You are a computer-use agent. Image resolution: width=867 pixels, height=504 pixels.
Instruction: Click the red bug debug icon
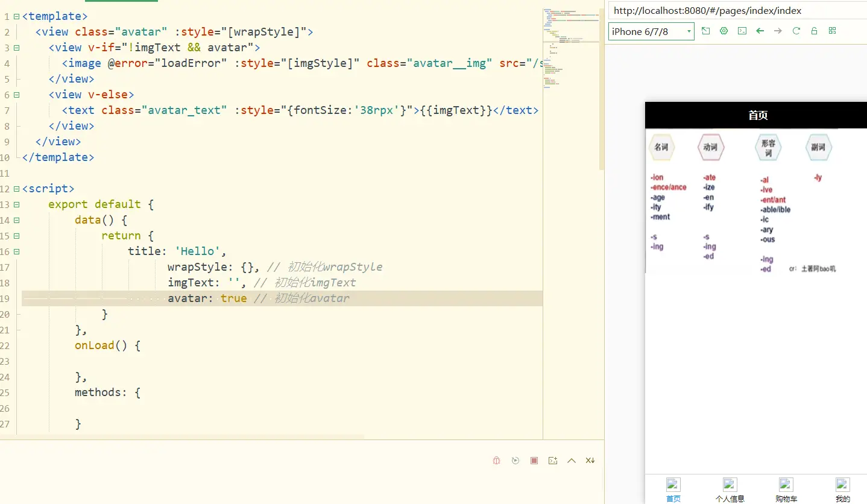click(x=496, y=461)
